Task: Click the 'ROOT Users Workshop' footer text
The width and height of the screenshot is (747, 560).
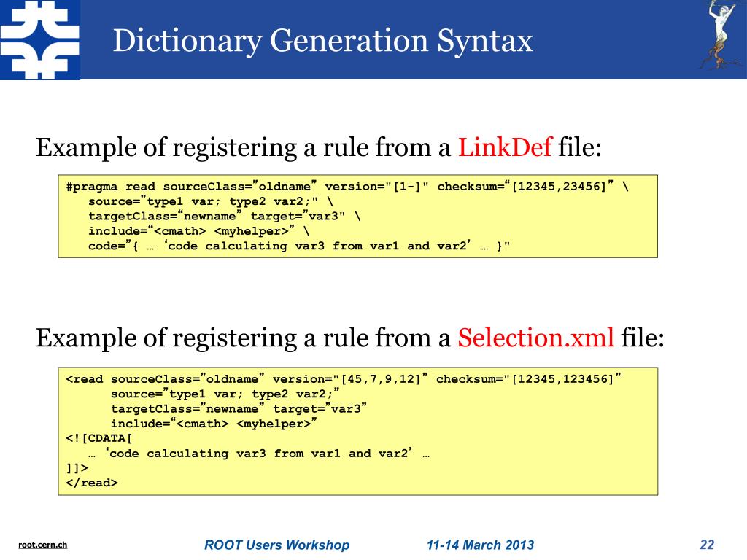Action: coord(276,545)
